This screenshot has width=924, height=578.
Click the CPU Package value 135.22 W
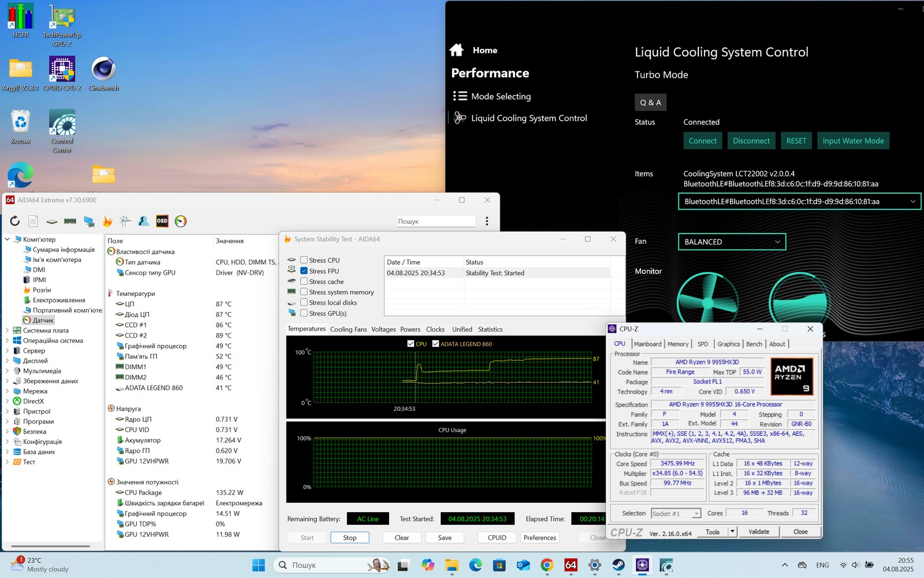(x=230, y=492)
